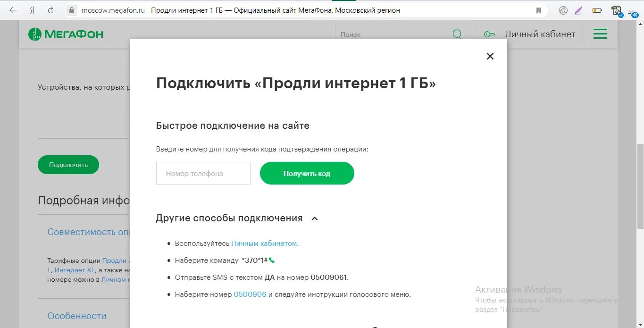Viewport: 644px width, 328px height.
Task: Click dialog title Подключить «Продли интернет 1 ГБ»
Action: (x=296, y=84)
